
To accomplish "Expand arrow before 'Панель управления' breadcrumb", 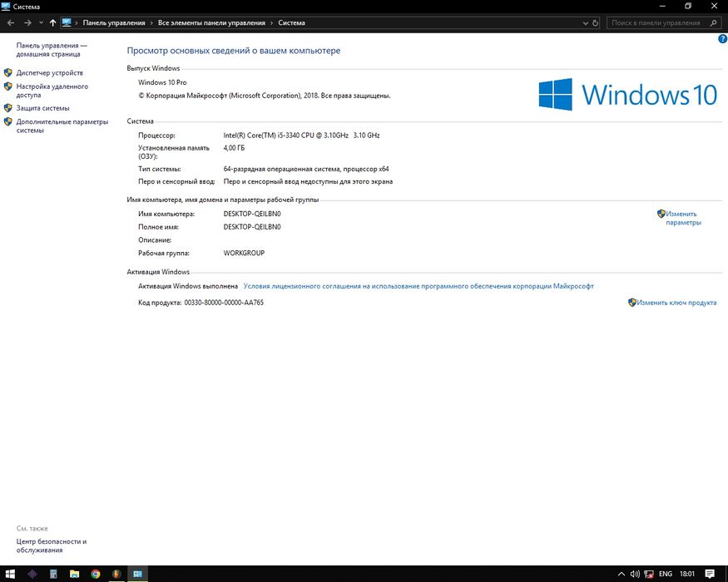I will (77, 22).
